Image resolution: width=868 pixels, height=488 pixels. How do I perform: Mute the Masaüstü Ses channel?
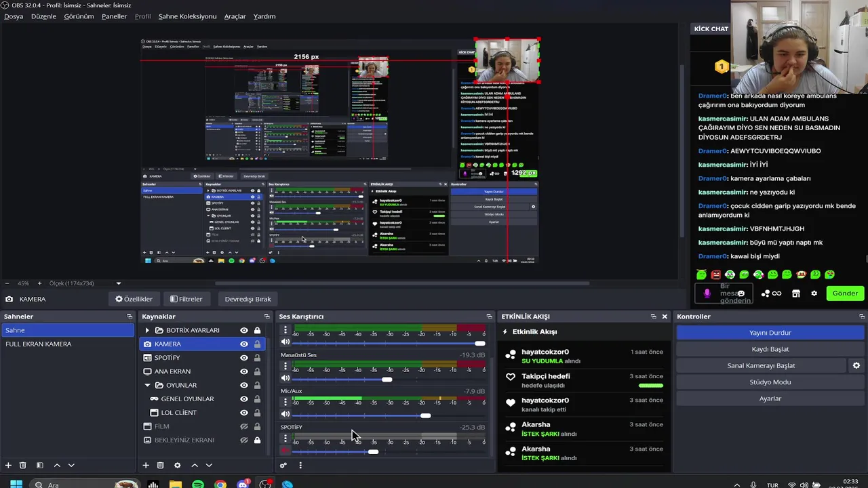(285, 378)
